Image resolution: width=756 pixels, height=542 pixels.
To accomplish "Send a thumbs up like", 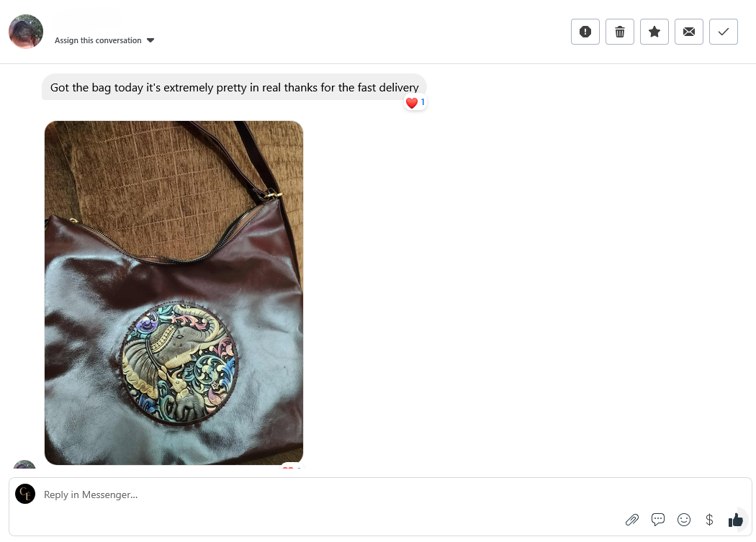I will pos(736,520).
